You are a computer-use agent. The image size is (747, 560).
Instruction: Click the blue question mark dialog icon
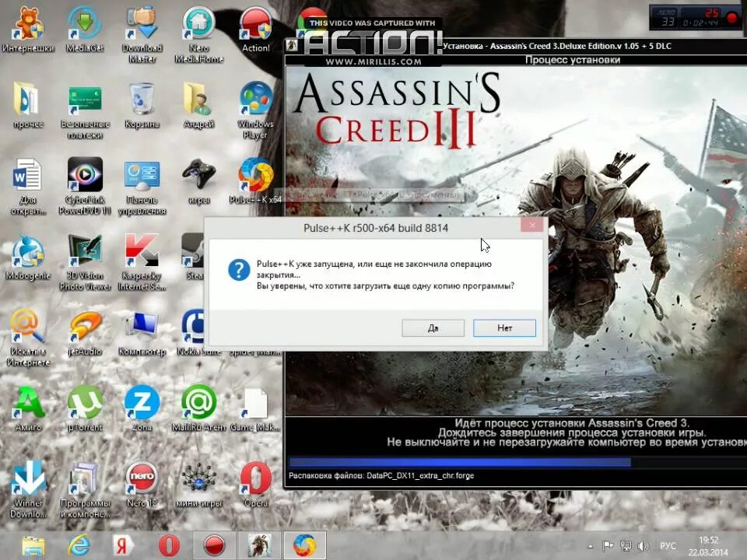pos(239,270)
